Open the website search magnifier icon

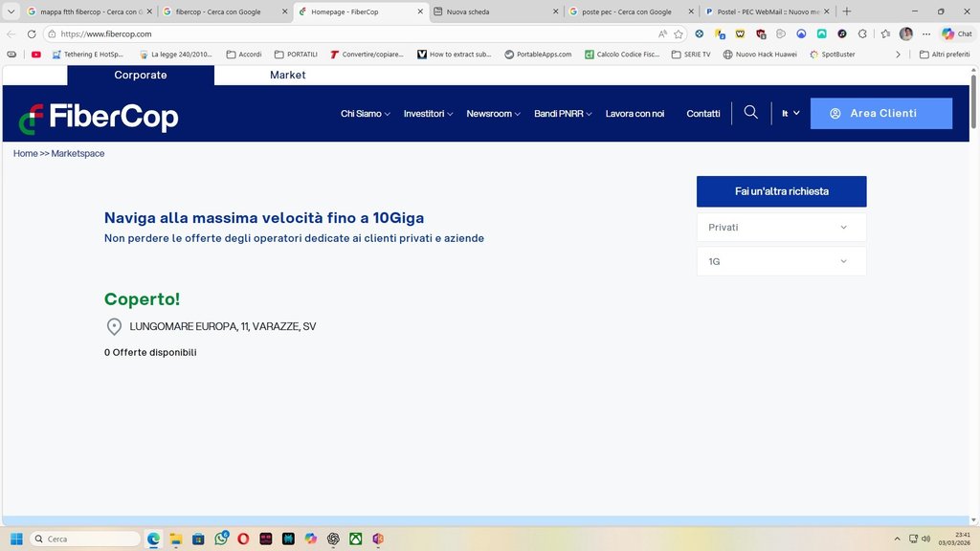click(x=750, y=113)
